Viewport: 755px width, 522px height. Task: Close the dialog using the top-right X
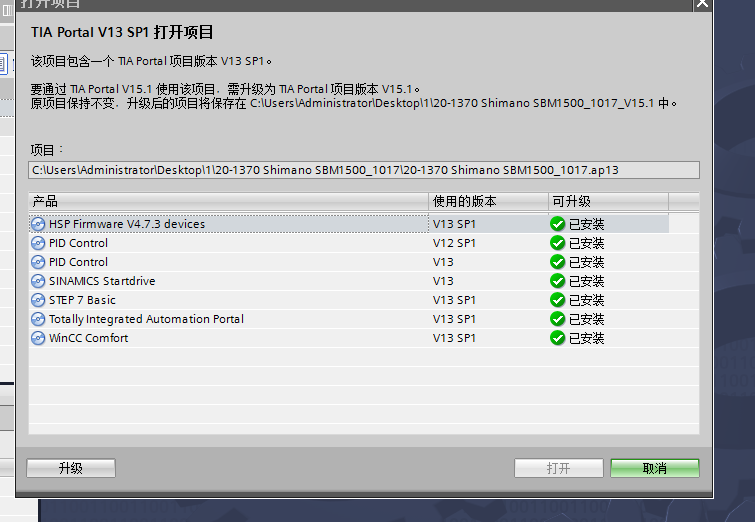point(703,4)
